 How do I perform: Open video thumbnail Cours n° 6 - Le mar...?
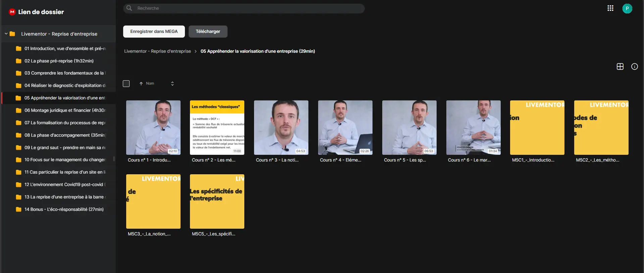[474, 128]
